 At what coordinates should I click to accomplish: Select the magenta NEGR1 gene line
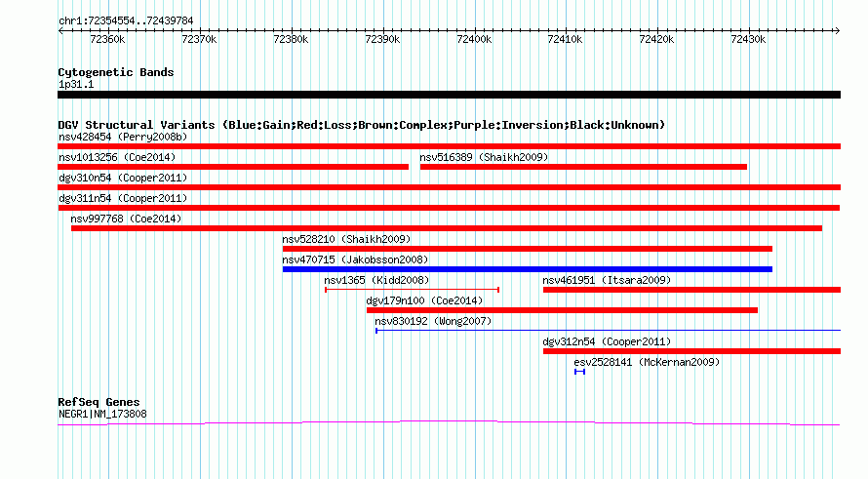(449, 423)
